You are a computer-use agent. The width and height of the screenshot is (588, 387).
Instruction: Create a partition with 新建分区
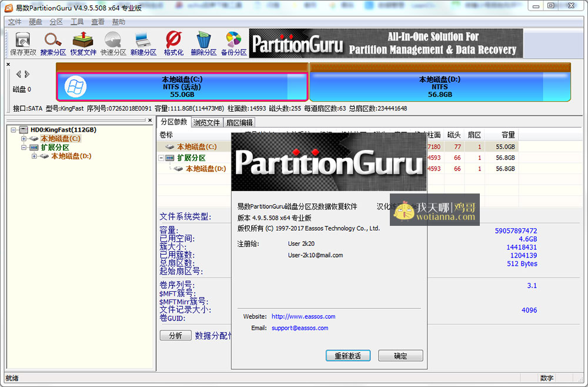click(x=143, y=44)
